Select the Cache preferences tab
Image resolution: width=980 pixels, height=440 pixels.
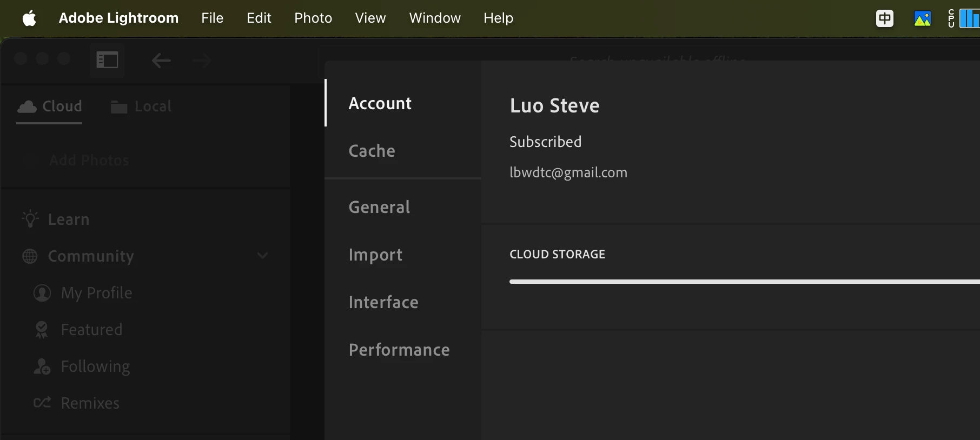coord(372,151)
